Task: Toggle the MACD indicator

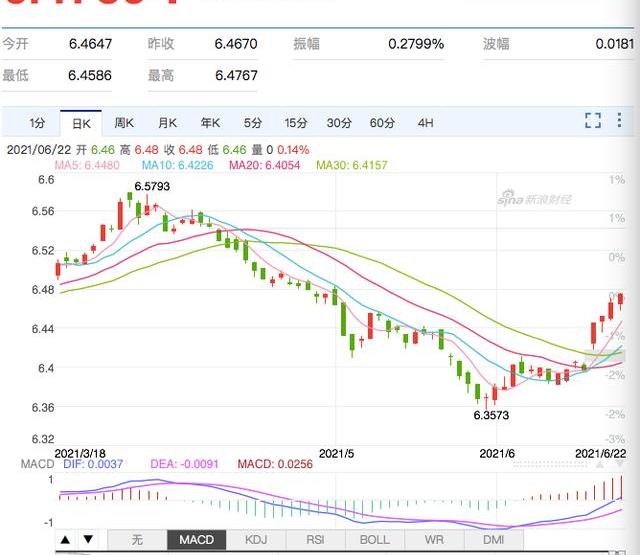Action: 196,540
